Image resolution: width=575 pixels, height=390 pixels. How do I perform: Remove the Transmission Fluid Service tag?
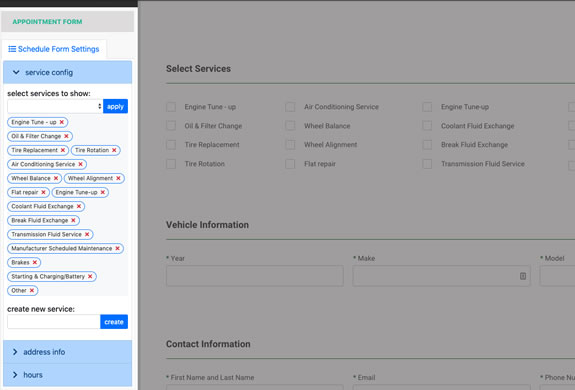coord(87,234)
